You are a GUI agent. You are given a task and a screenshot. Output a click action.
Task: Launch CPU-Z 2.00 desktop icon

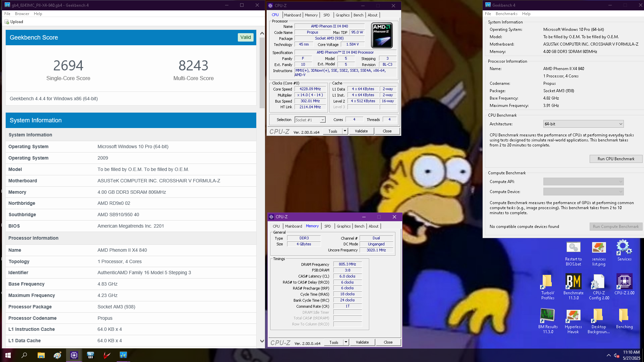coord(624,284)
